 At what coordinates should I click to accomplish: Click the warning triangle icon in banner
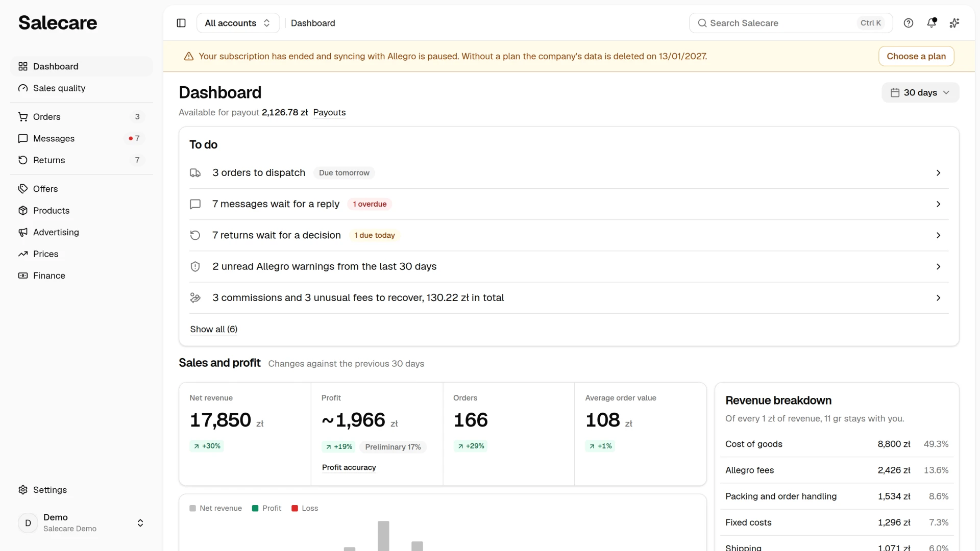coord(189,56)
